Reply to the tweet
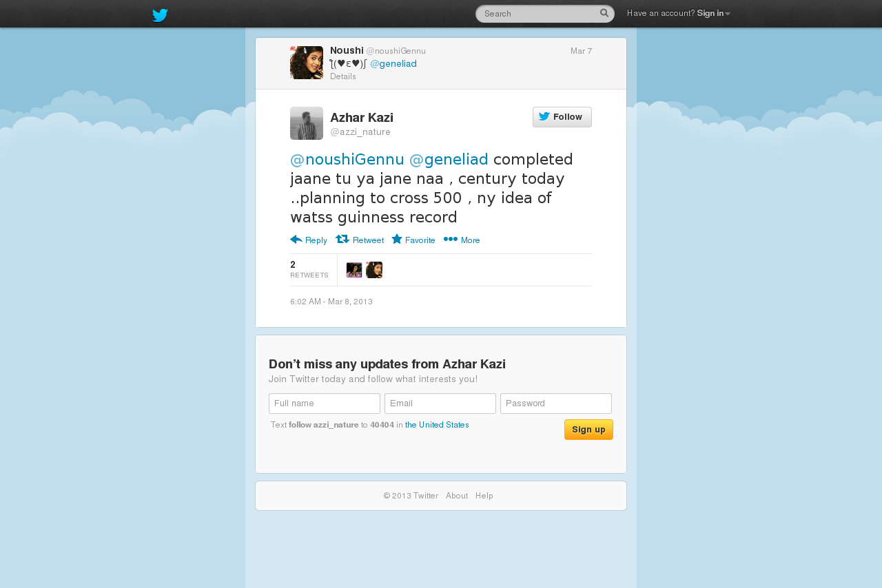The height and width of the screenshot is (588, 882). coord(309,240)
